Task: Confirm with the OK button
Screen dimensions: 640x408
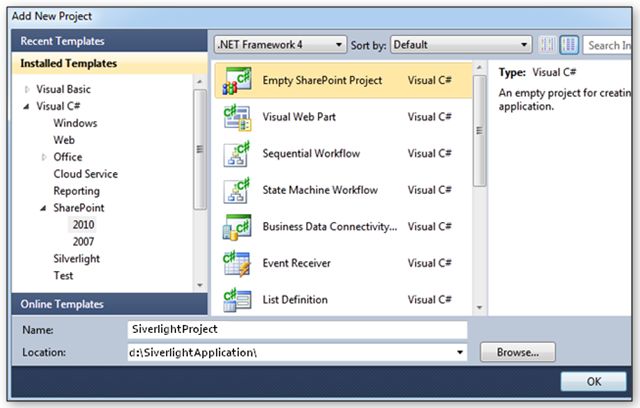Action: pos(593,381)
